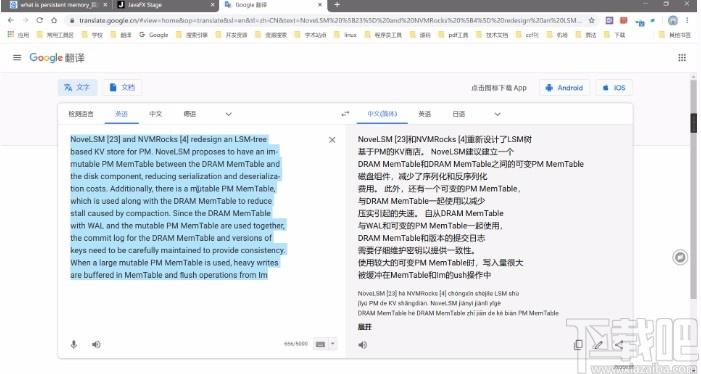Close the Google 翻译 tab

tap(320, 5)
